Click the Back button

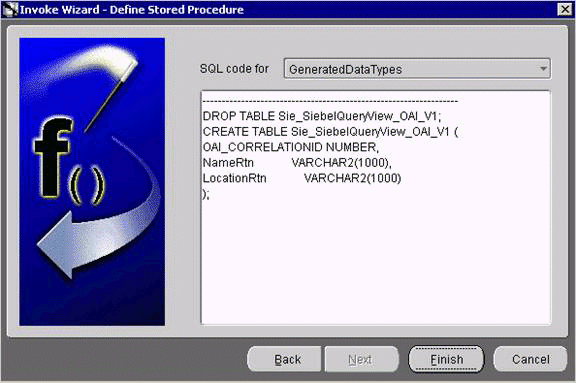click(x=285, y=359)
